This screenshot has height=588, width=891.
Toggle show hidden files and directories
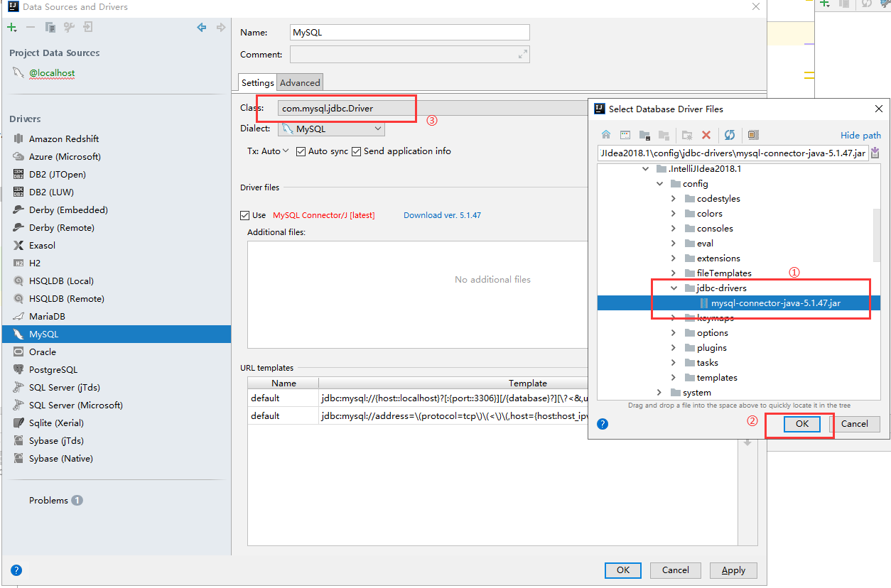(754, 135)
